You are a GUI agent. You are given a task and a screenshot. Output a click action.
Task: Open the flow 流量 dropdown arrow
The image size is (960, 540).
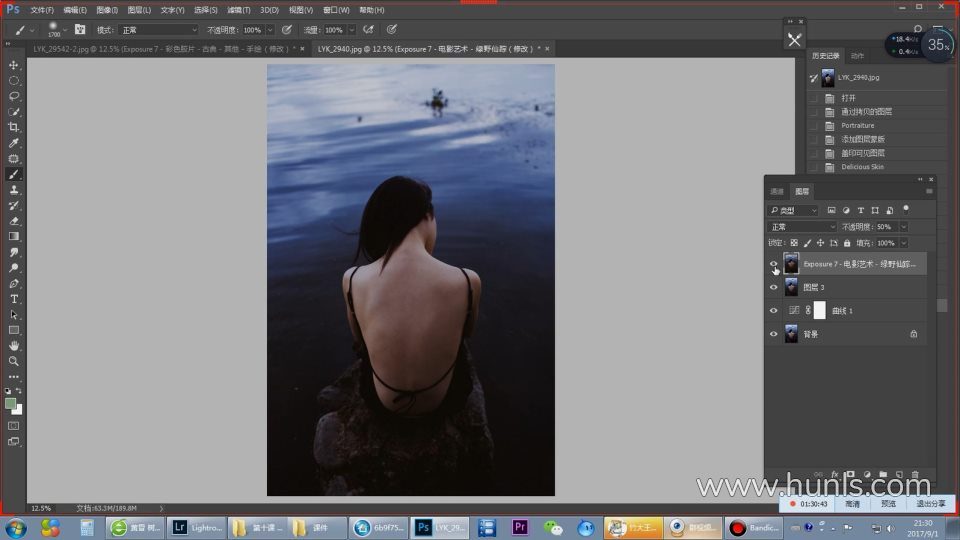tap(351, 29)
